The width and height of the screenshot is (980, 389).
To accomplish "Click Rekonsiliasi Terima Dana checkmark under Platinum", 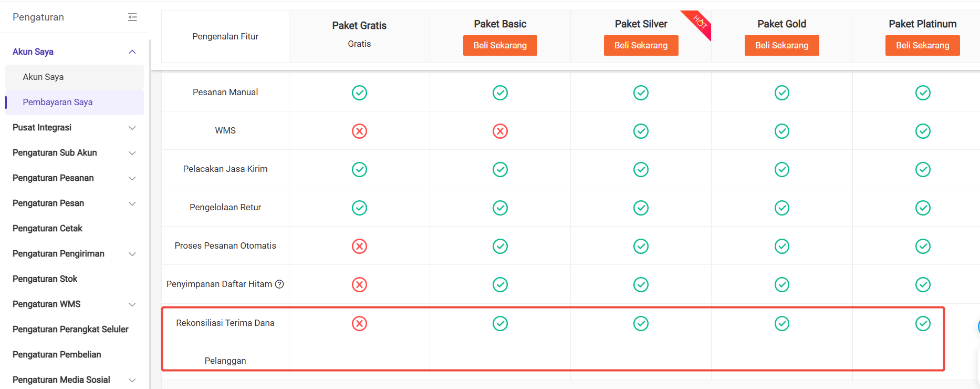I will (923, 323).
